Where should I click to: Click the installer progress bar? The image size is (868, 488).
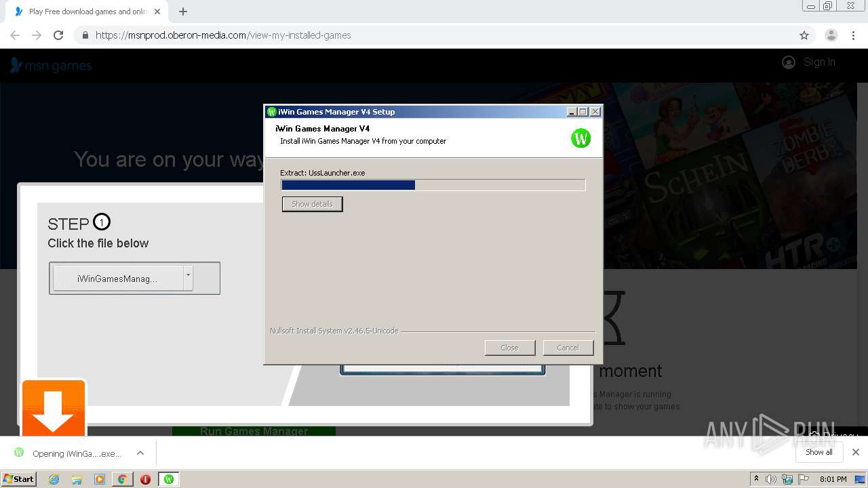click(x=433, y=185)
